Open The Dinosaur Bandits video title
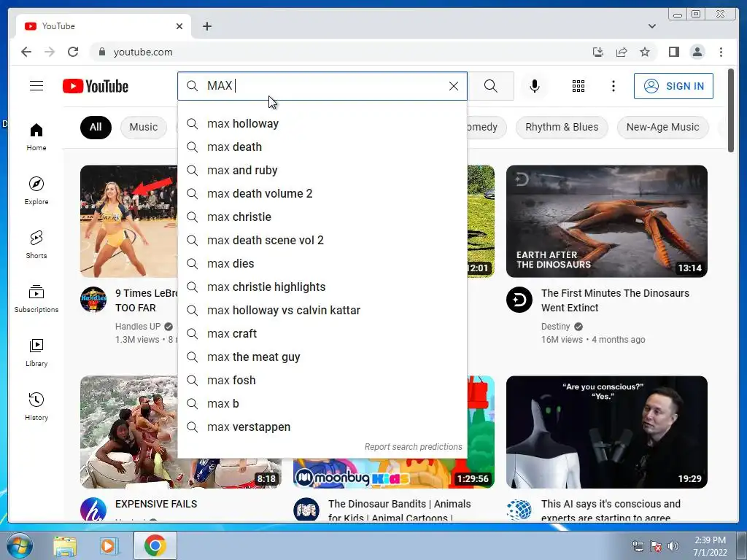The height and width of the screenshot is (560, 747). click(x=399, y=510)
